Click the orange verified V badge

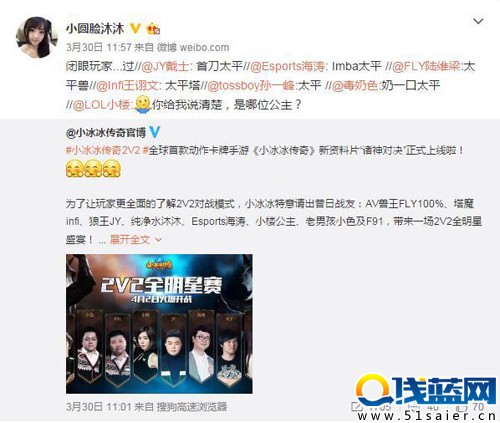point(135,29)
